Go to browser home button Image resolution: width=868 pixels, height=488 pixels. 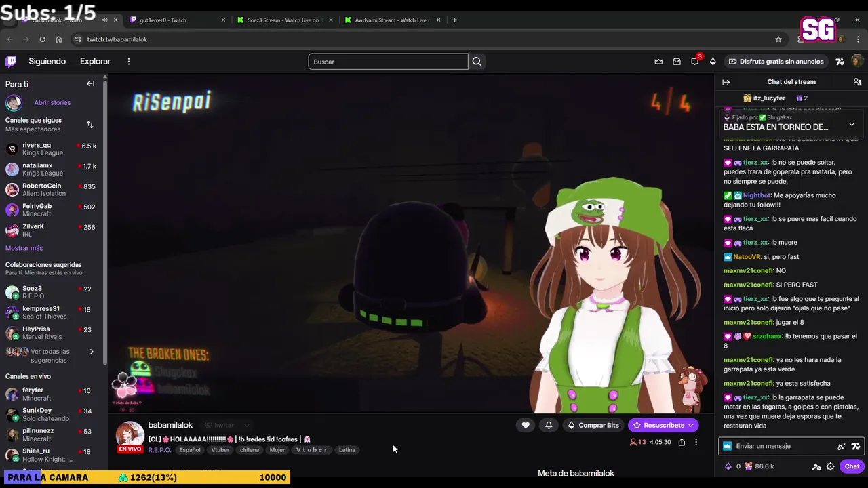(x=58, y=39)
